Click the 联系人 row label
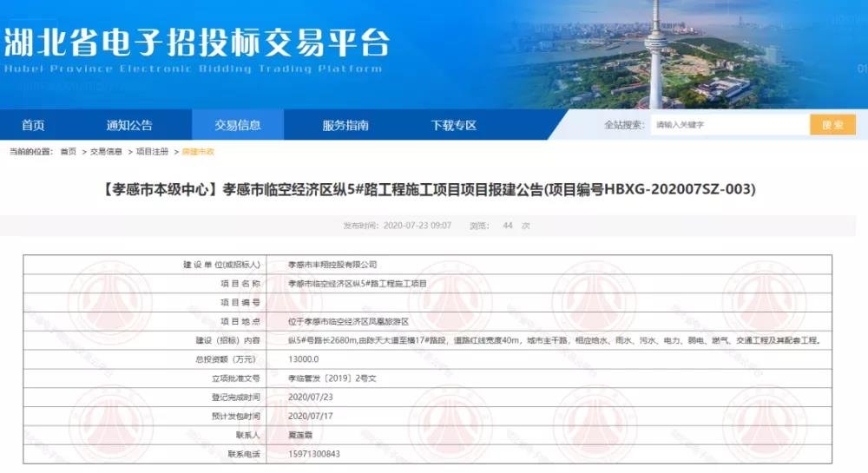The height and width of the screenshot is (473, 868). [247, 435]
